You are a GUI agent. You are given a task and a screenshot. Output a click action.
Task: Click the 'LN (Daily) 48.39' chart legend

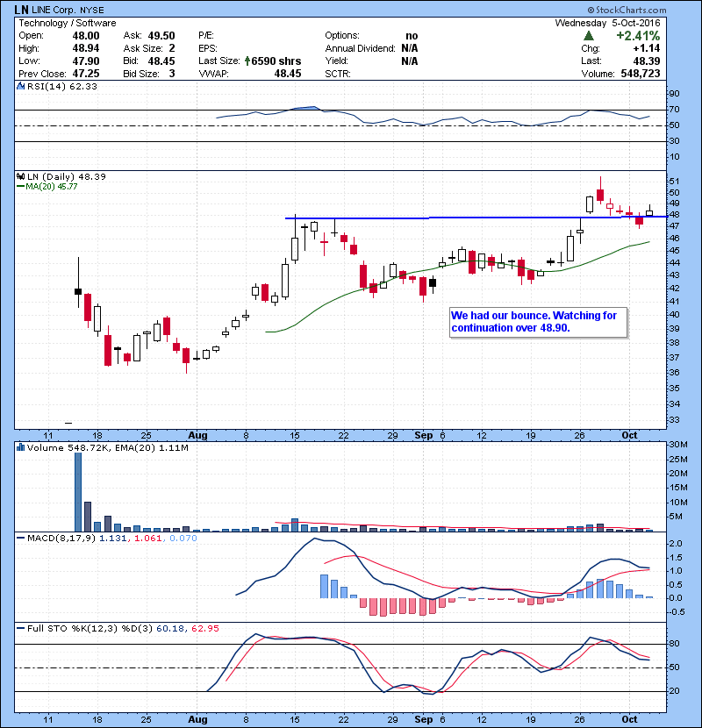tap(67, 176)
